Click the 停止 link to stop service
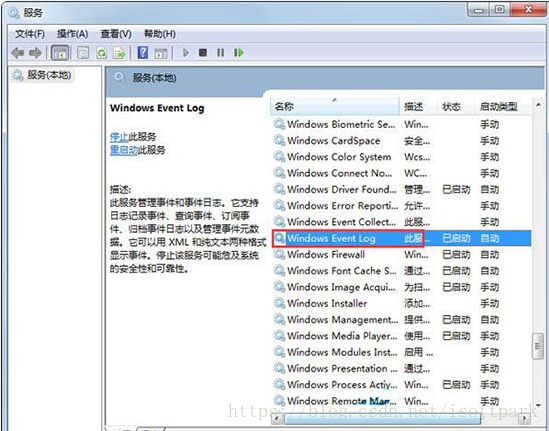 119,137
